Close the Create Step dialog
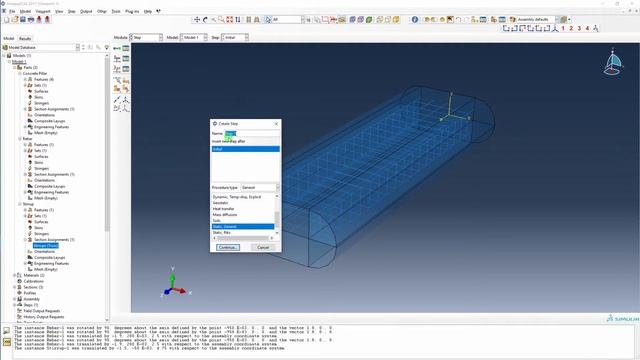 click(x=276, y=123)
